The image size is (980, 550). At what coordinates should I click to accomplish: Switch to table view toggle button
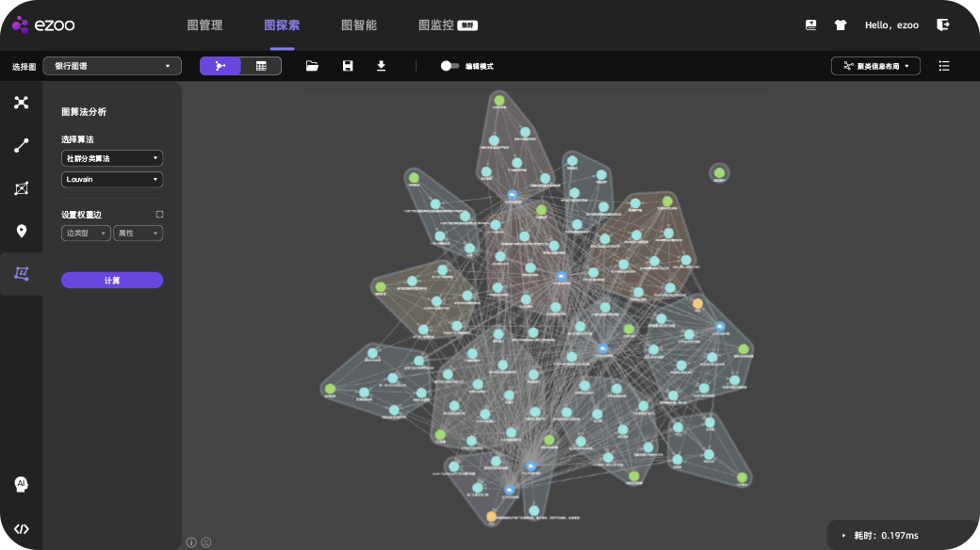pyautogui.click(x=261, y=66)
